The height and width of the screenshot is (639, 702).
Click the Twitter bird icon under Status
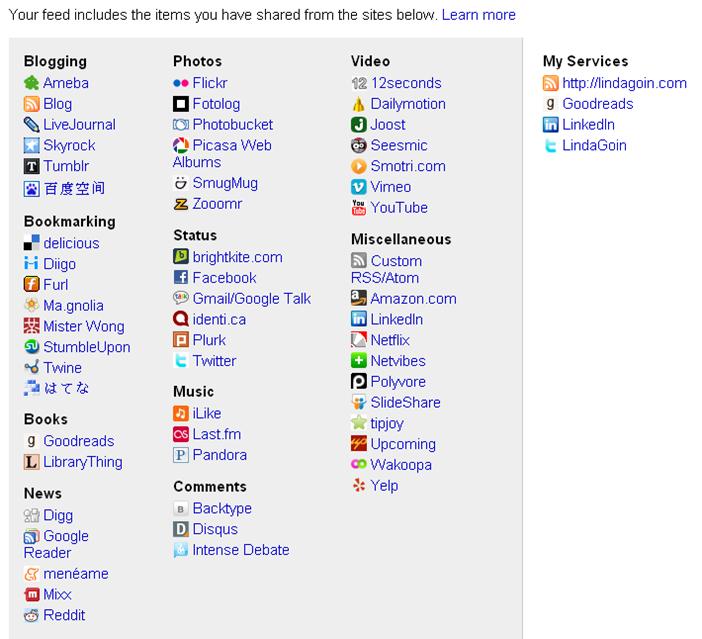pos(180,360)
